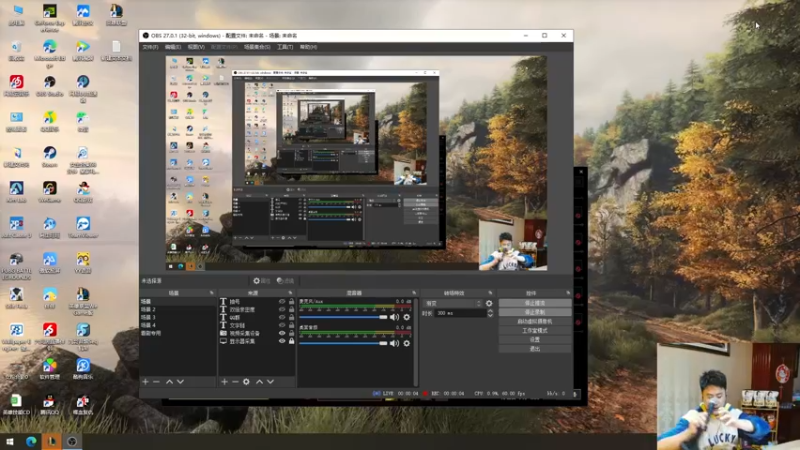Select the OBS Studio desktop shortcut
Viewport: 800px width, 450px height.
coord(49,86)
